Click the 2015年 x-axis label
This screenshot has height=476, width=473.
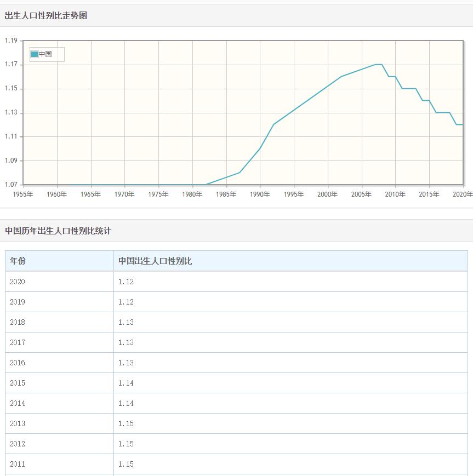pos(429,194)
